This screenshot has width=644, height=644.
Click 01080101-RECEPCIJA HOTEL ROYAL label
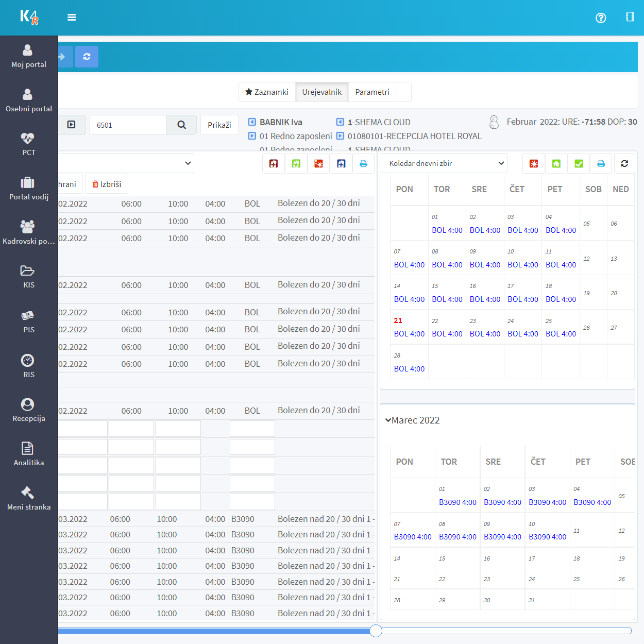415,136
